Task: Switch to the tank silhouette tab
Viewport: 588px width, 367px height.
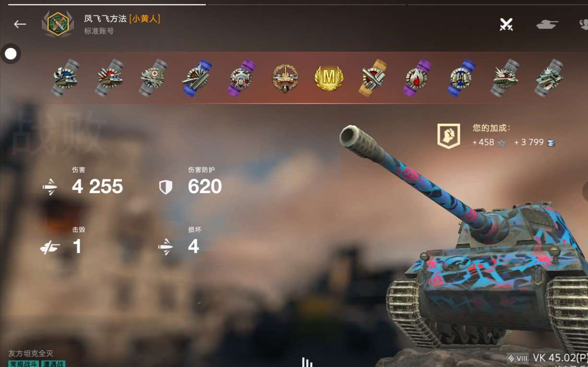Action: point(547,24)
